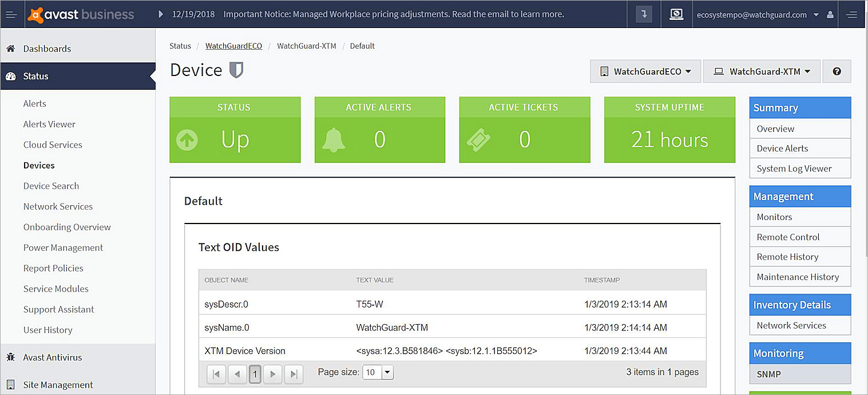868x395 pixels.
Task: Expand the account email dropdown arrow
Action: coord(817,14)
